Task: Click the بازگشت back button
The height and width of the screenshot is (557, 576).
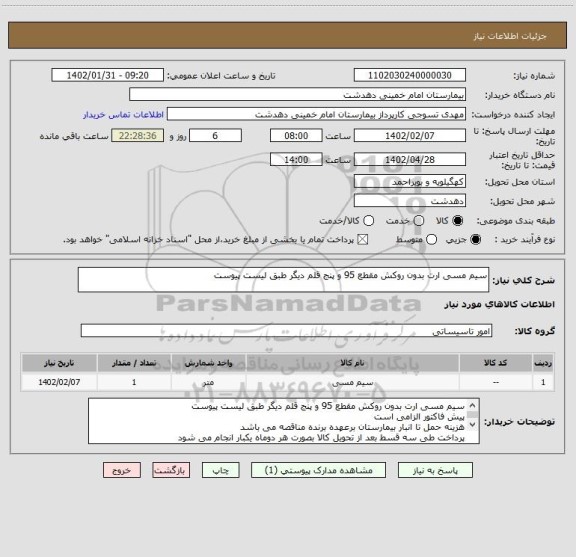Action: click(171, 470)
